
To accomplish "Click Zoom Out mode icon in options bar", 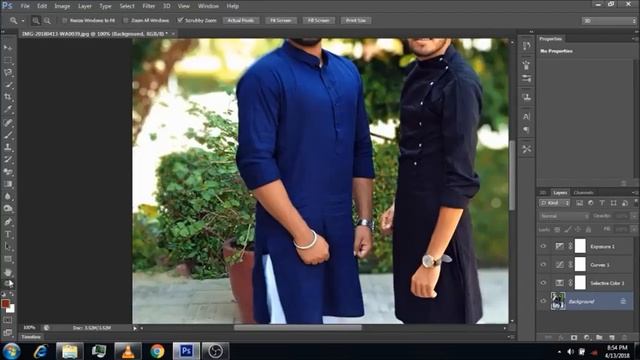I will [x=47, y=20].
